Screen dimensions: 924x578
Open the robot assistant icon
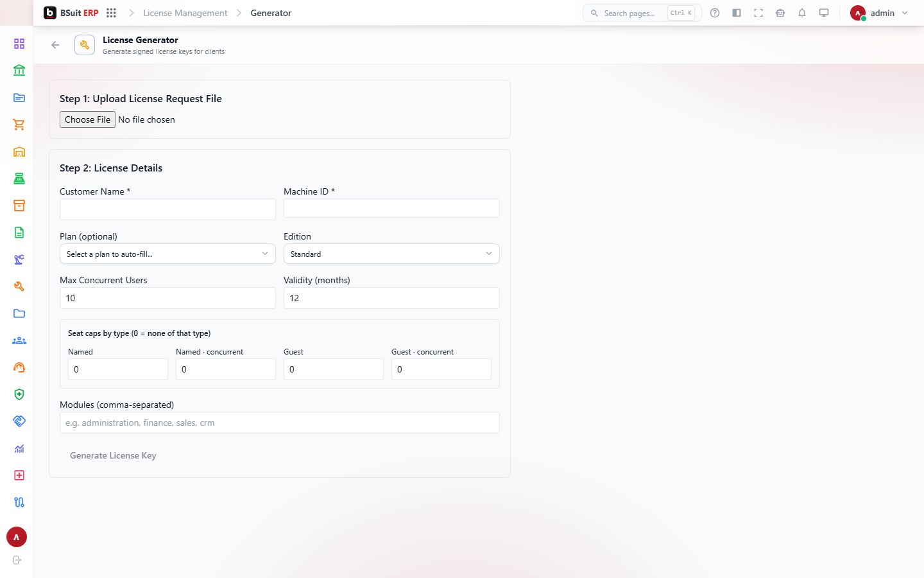point(780,13)
